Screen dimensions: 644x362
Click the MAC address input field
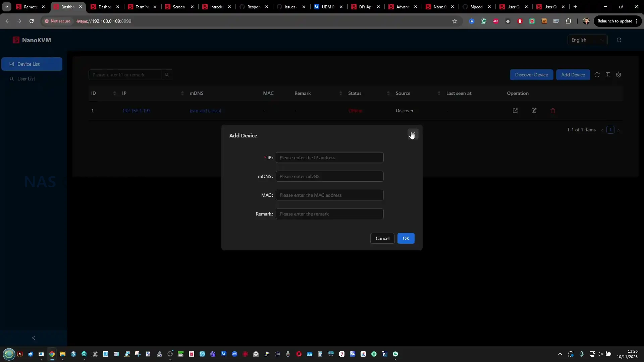click(x=329, y=195)
